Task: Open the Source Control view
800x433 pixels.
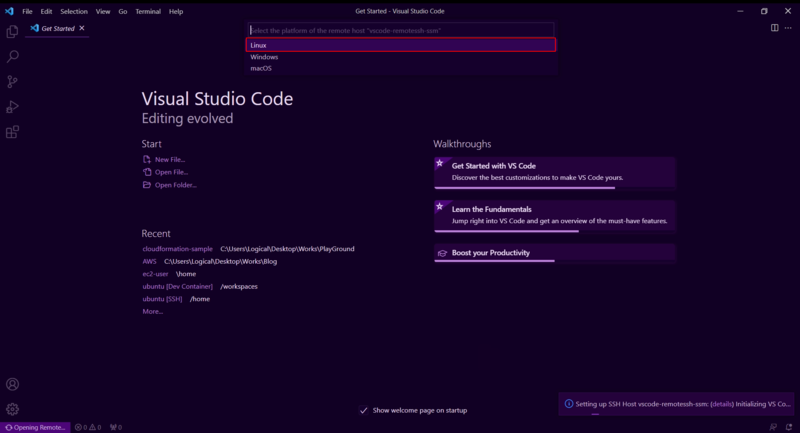Action: pyautogui.click(x=12, y=82)
